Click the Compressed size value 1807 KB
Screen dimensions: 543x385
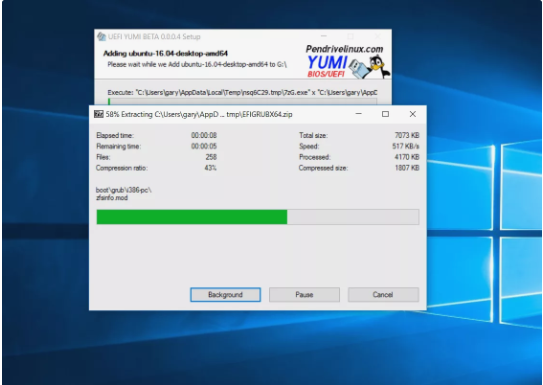click(x=407, y=168)
